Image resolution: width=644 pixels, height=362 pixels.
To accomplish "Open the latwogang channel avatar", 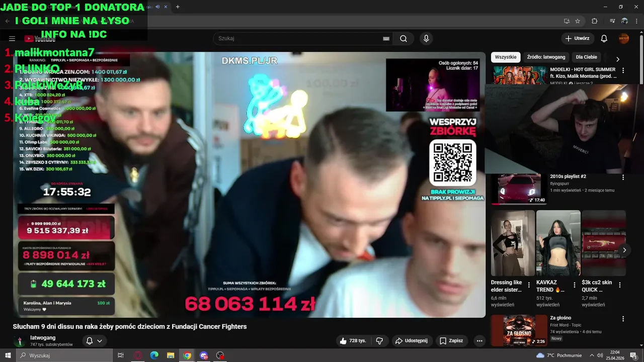I will pos(20,341).
